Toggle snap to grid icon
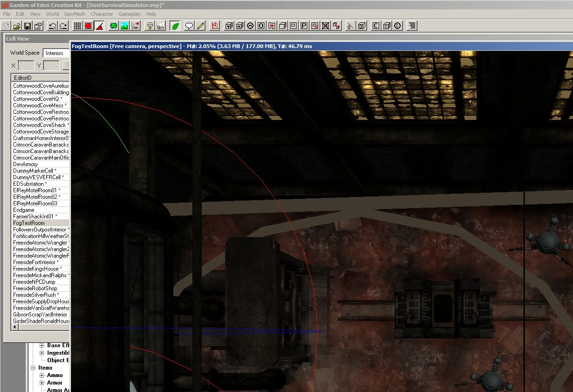Viewport: 573px width, 392px height. click(78, 26)
